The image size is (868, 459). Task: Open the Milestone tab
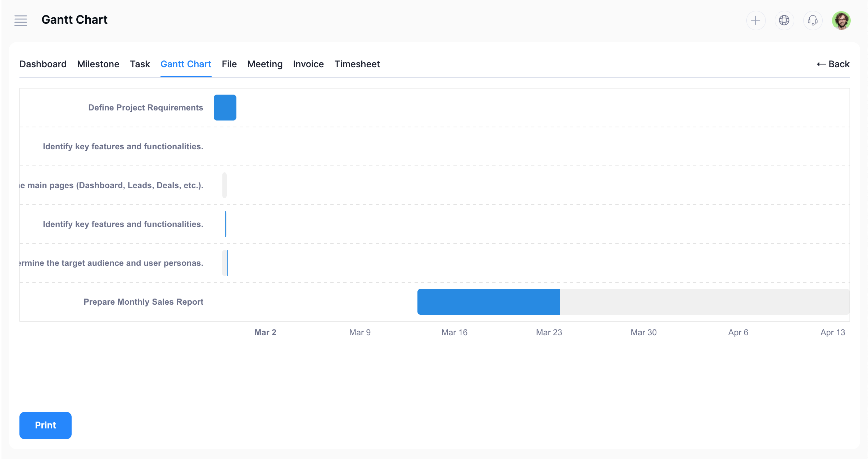point(98,64)
